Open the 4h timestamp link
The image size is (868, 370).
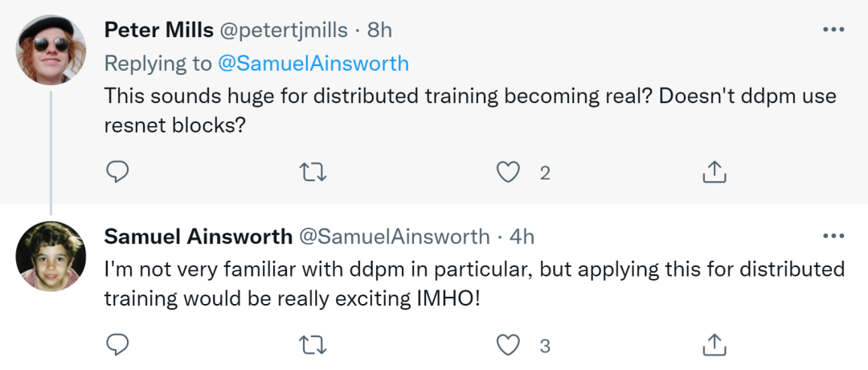(x=522, y=236)
